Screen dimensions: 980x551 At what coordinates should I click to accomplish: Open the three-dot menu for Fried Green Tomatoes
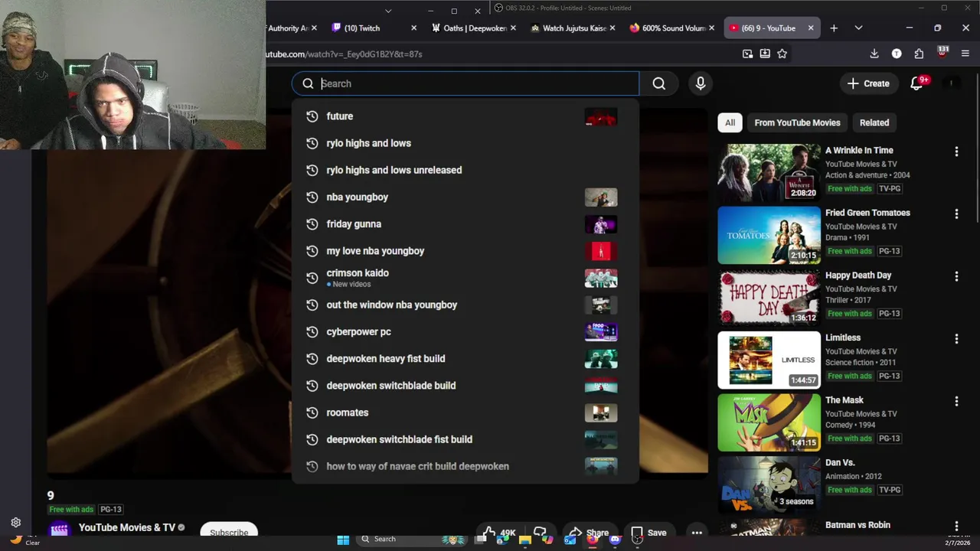956,214
